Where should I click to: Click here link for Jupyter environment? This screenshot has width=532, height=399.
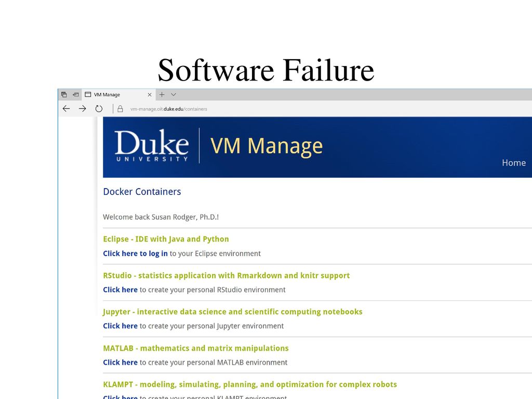tap(121, 326)
